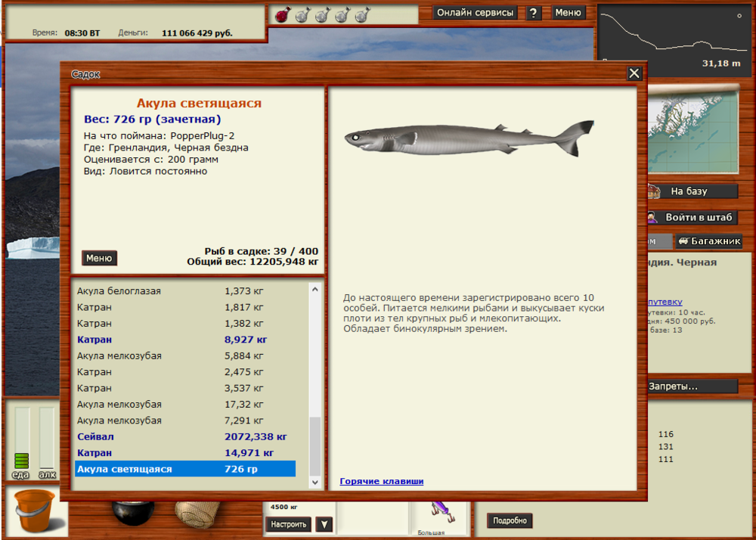Screen dimensions: 756x540
Task: Click the orange bucket keepnet icon
Action: (x=33, y=511)
